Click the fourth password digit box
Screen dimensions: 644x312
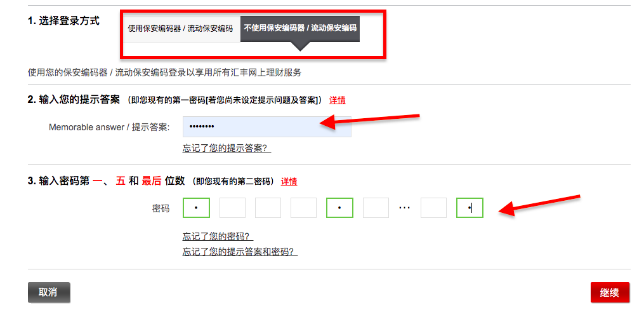tap(303, 208)
